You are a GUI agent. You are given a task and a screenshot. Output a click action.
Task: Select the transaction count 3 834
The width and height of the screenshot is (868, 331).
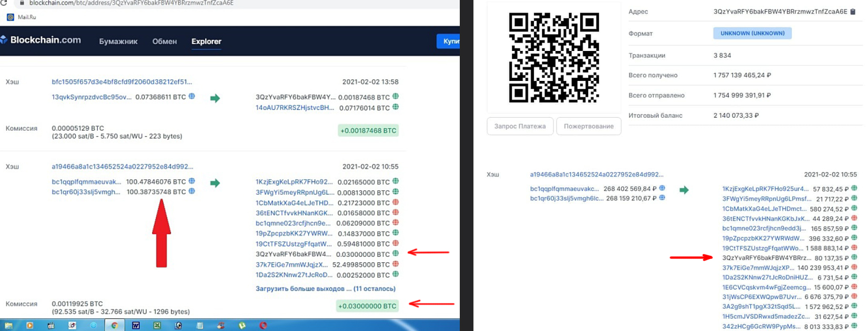[722, 55]
